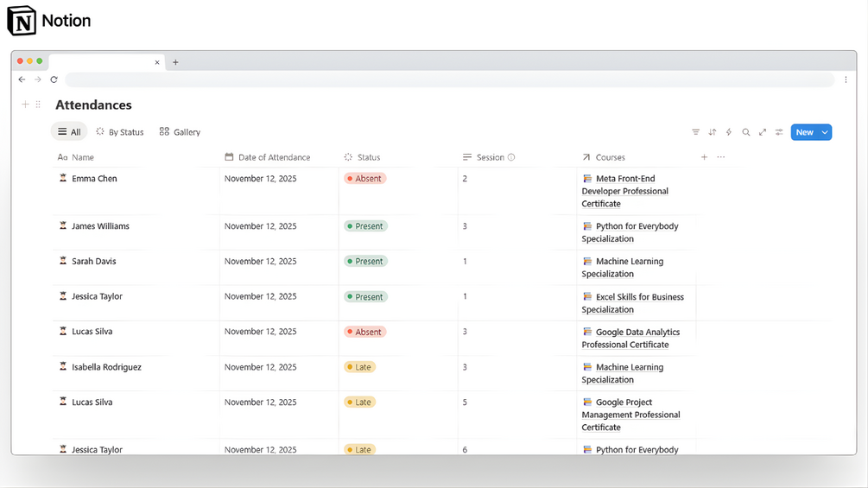Switch to the All view tab
Viewport: 868px width, 488px height.
(x=69, y=131)
